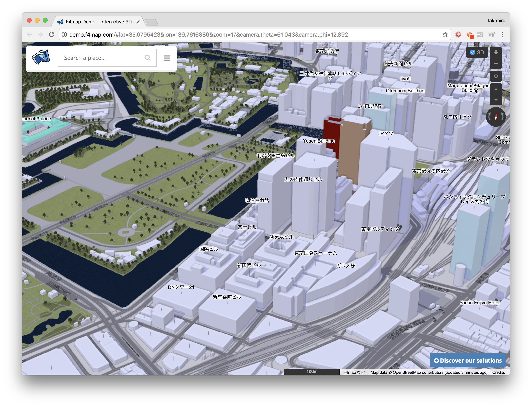Tilt camera down with the down arrow
Screen dimensions: 532x407
coord(496,100)
